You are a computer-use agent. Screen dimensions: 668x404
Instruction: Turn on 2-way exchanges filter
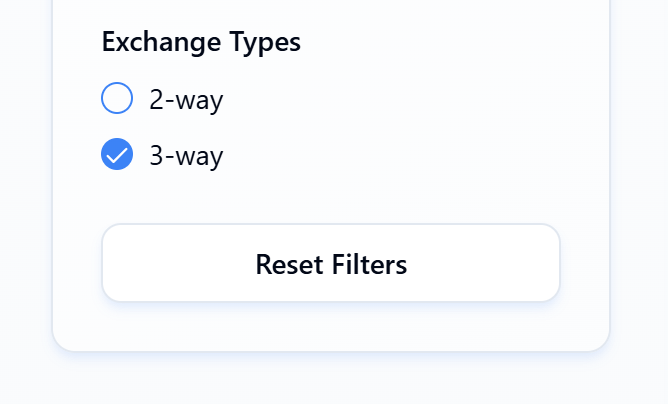117,99
